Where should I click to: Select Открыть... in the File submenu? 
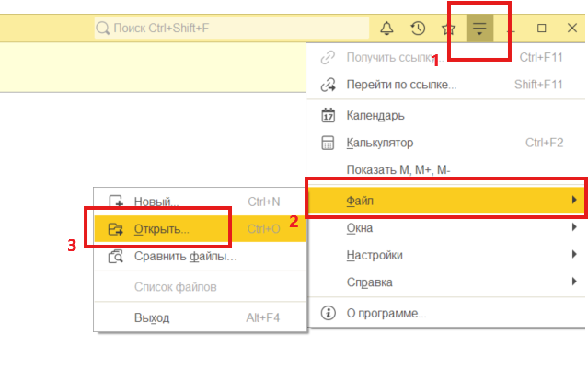point(162,228)
